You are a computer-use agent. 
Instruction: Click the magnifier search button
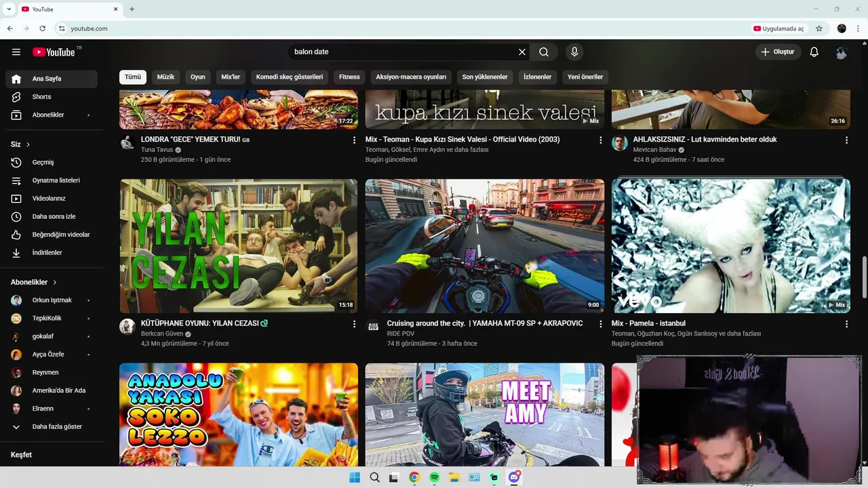click(x=544, y=52)
